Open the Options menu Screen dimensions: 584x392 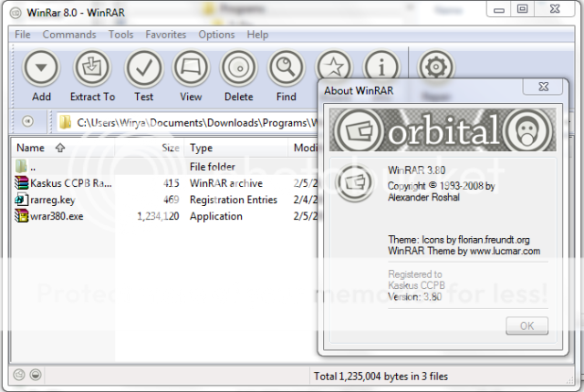(216, 35)
